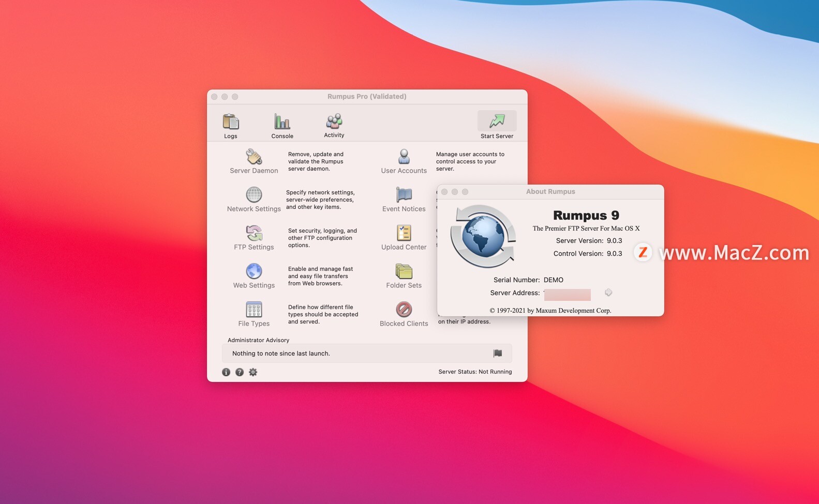
Task: Click the 'Control Version: 9.0.3' text
Action: [x=588, y=253]
